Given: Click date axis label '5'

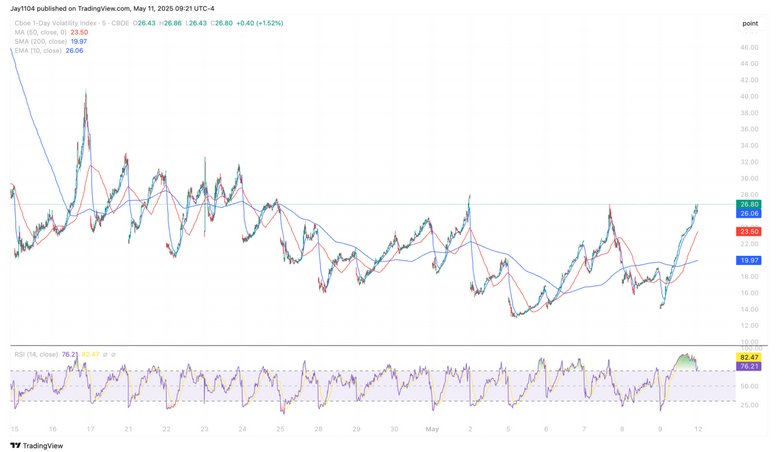Looking at the screenshot, I should (x=508, y=429).
